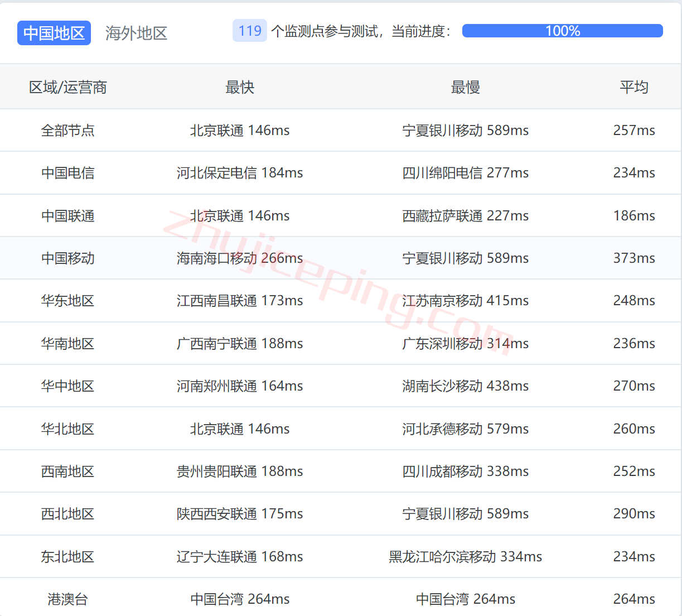This screenshot has width=682, height=616.
Task: Select the 华南地区 row label
Action: click(68, 343)
